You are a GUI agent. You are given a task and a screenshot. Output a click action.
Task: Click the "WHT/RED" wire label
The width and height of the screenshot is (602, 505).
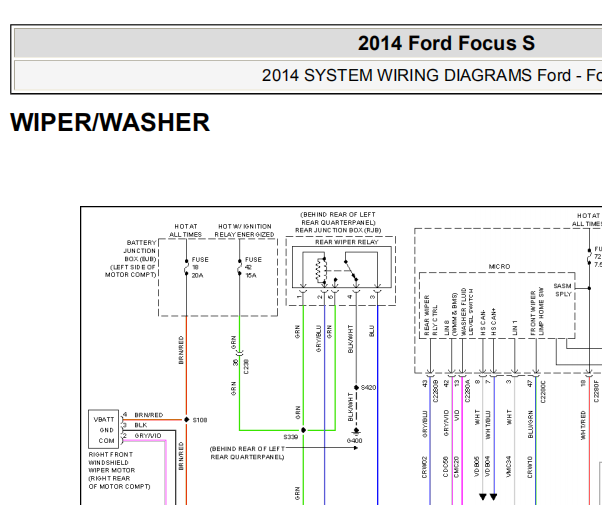click(583, 425)
